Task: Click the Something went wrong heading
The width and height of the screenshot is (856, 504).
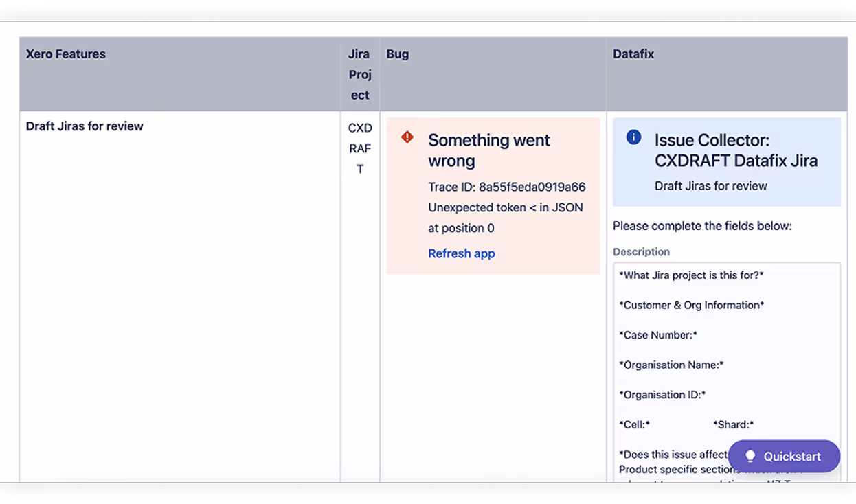Action: coord(488,150)
